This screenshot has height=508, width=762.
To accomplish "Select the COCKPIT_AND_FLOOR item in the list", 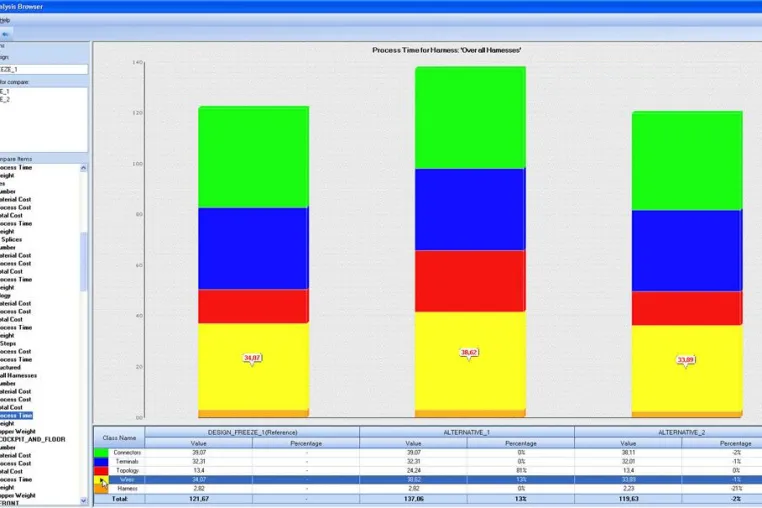I will (x=33, y=439).
